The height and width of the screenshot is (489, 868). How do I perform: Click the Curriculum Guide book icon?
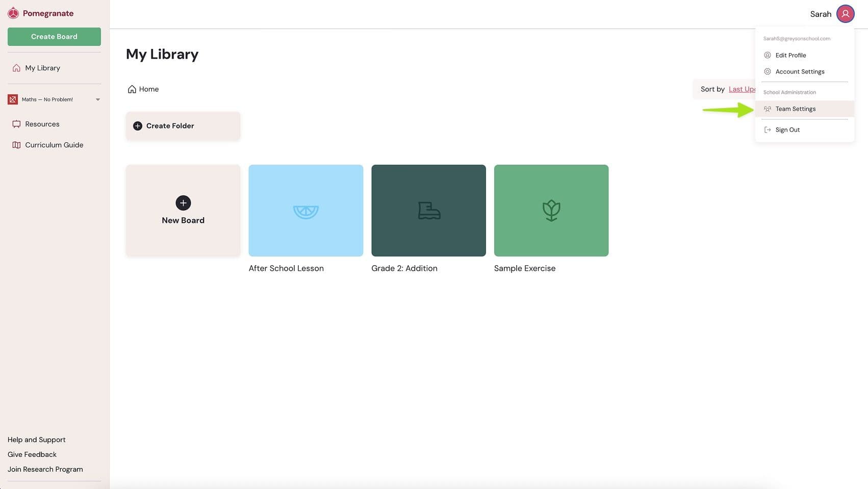[16, 145]
